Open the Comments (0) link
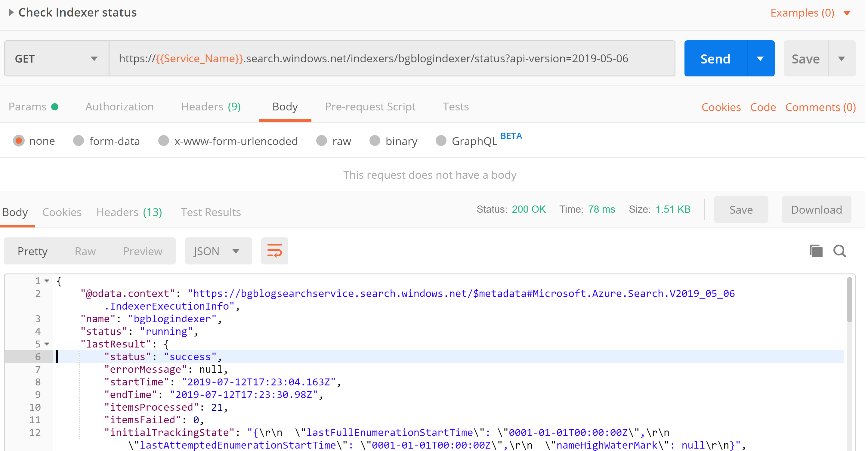The image size is (868, 451). coord(820,107)
